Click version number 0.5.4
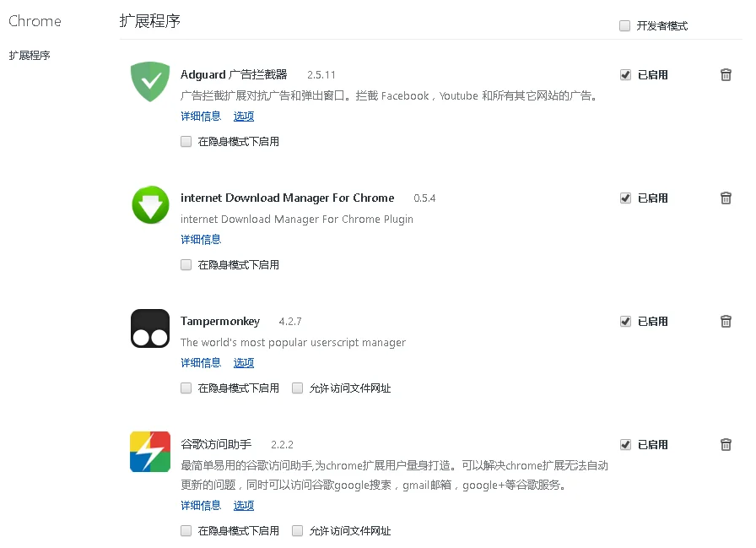This screenshot has width=756, height=548. pos(424,198)
